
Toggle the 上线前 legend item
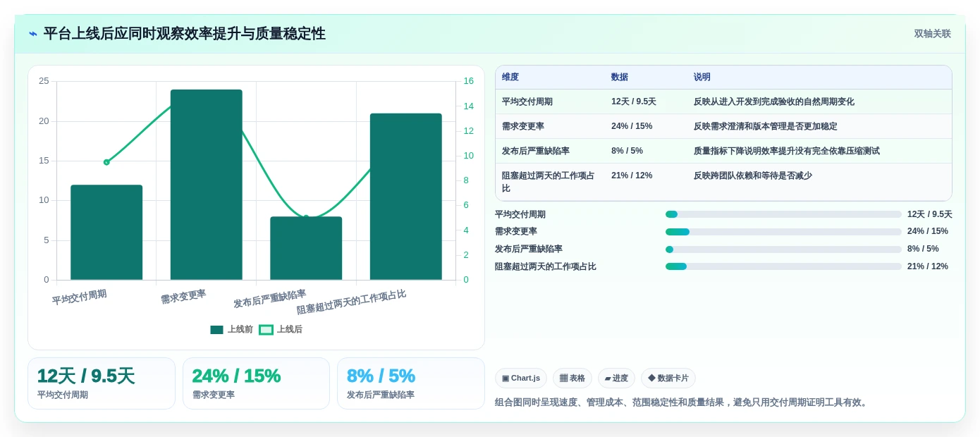click(x=232, y=329)
